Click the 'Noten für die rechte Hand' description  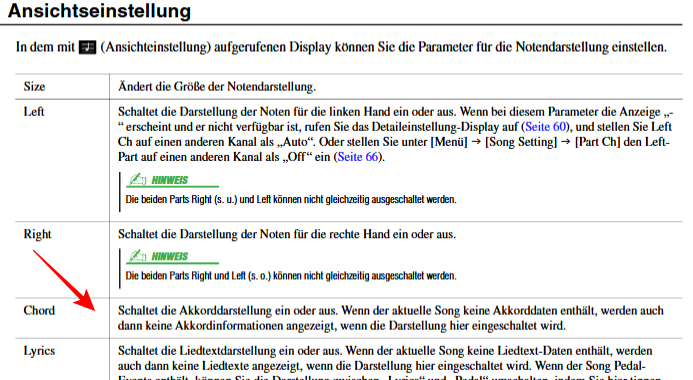point(287,234)
